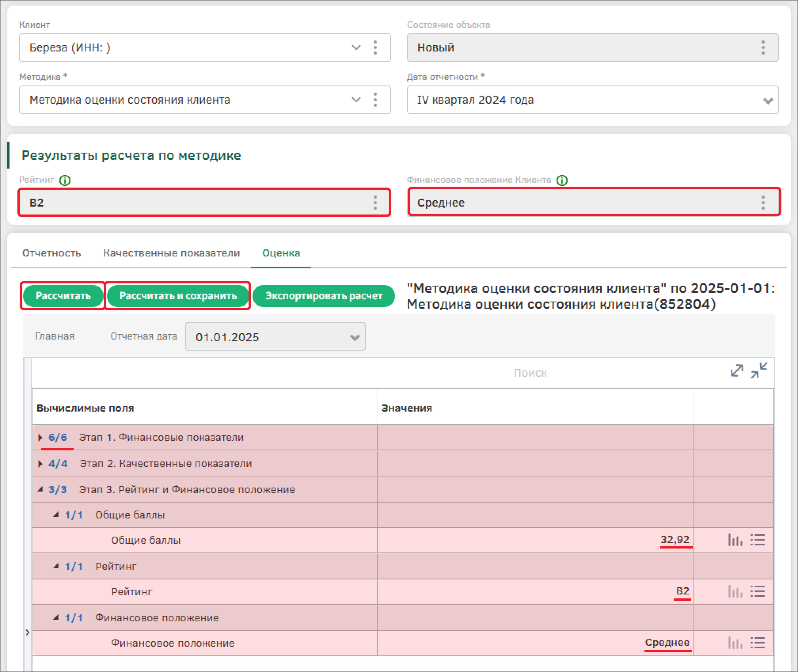The width and height of the screenshot is (798, 672).
Task: Open the kebab menu in the Рейтинг B2 field
Action: [x=375, y=203]
